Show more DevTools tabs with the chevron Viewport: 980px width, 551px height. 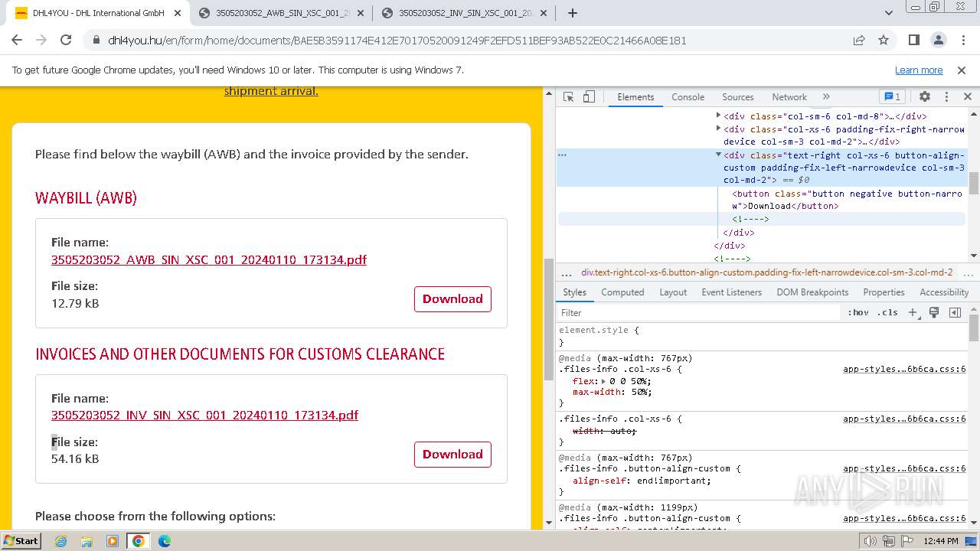click(x=826, y=97)
